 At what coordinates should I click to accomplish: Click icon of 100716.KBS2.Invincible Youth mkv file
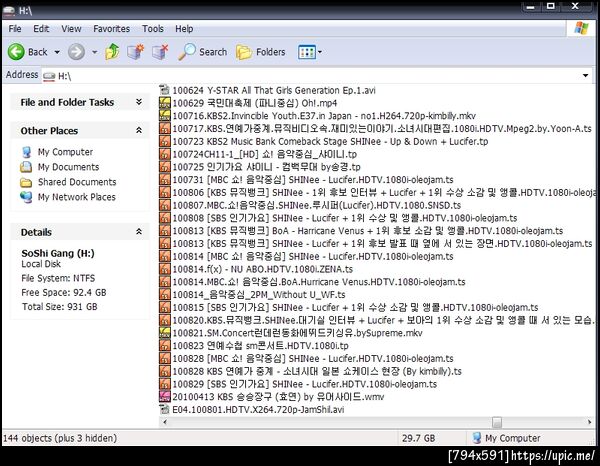pos(165,116)
